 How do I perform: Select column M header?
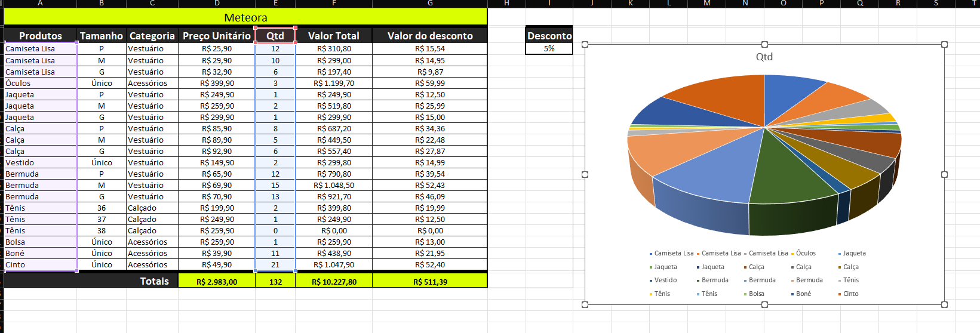(707, 3)
